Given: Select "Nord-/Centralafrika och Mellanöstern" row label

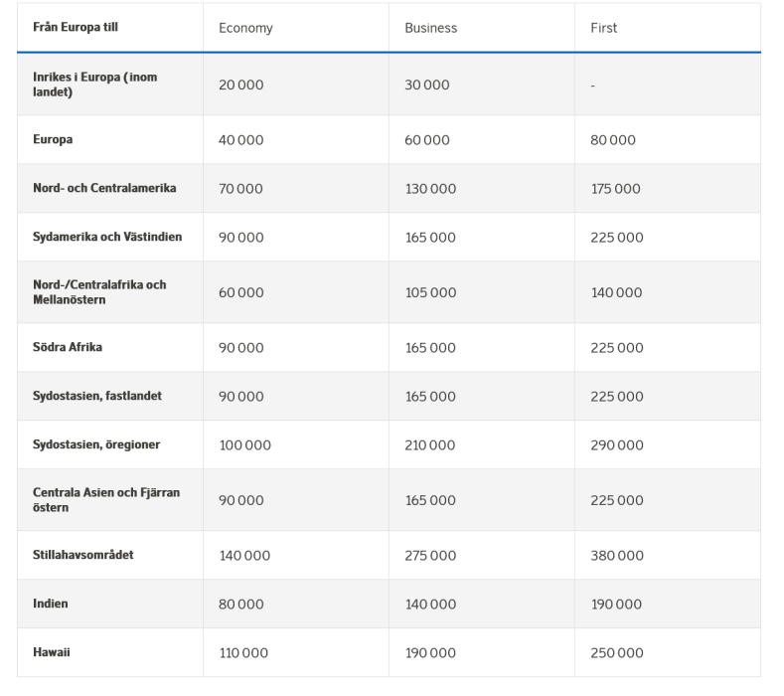Looking at the screenshot, I should pos(99,292).
